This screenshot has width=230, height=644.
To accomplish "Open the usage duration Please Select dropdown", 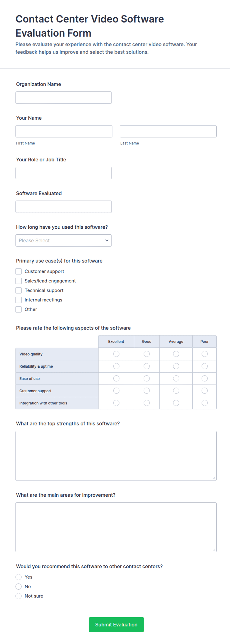I will click(64, 241).
